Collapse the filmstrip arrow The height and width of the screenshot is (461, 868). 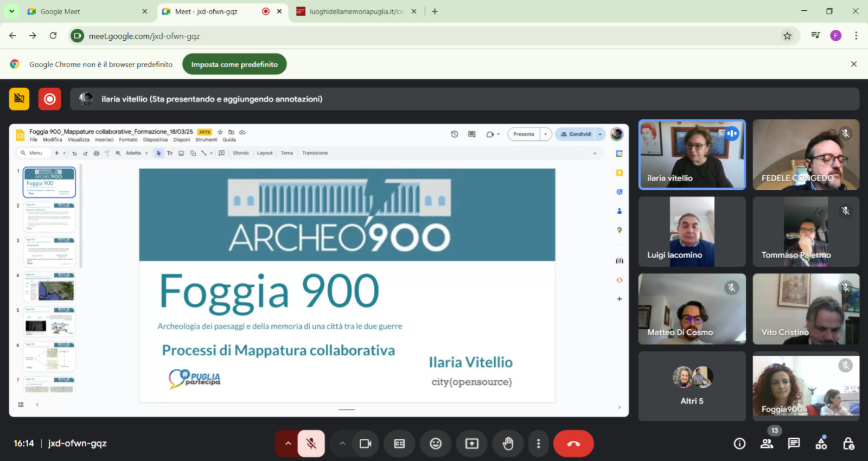pos(37,405)
